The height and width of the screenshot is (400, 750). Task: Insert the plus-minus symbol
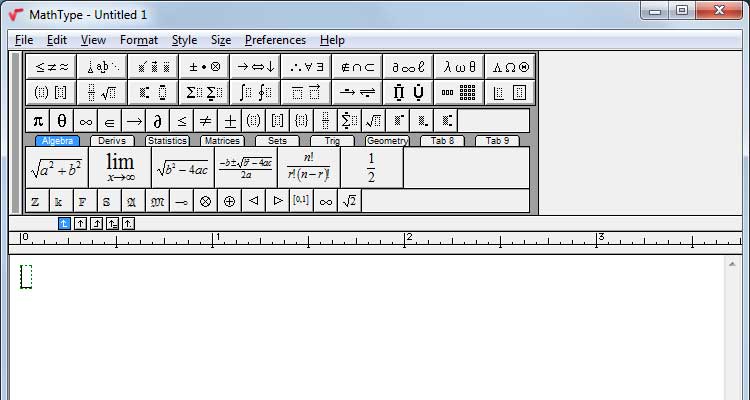pyautogui.click(x=230, y=121)
